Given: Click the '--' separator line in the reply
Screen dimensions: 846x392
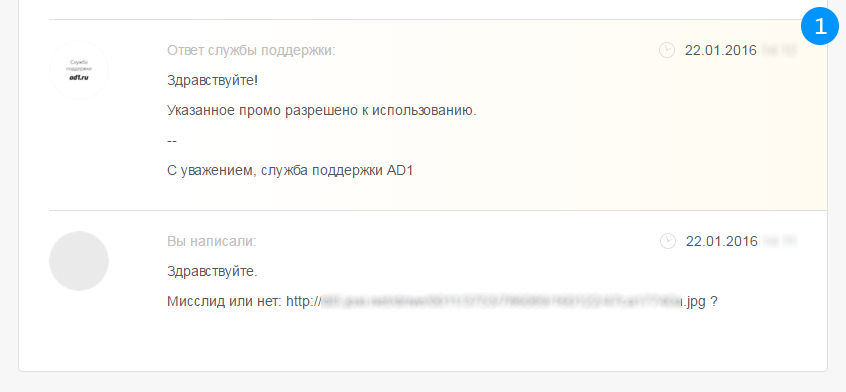Looking at the screenshot, I should tap(172, 141).
